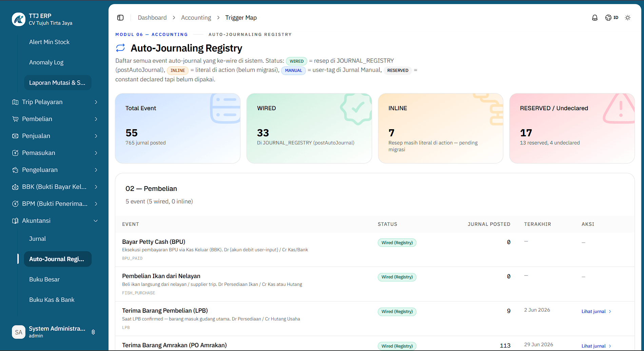Expand Trip Pelayaran menu chevron
Image resolution: width=644 pixels, height=351 pixels.
[96, 102]
